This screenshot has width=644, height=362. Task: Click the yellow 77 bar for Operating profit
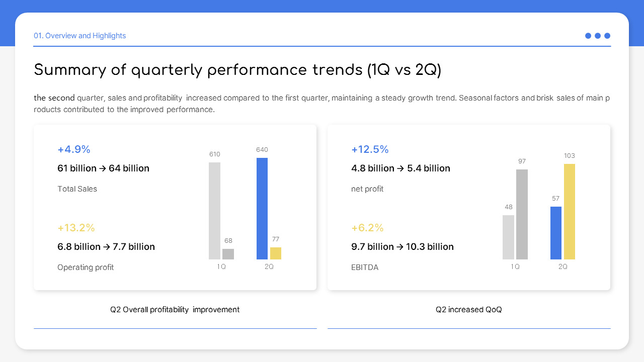[x=276, y=254]
